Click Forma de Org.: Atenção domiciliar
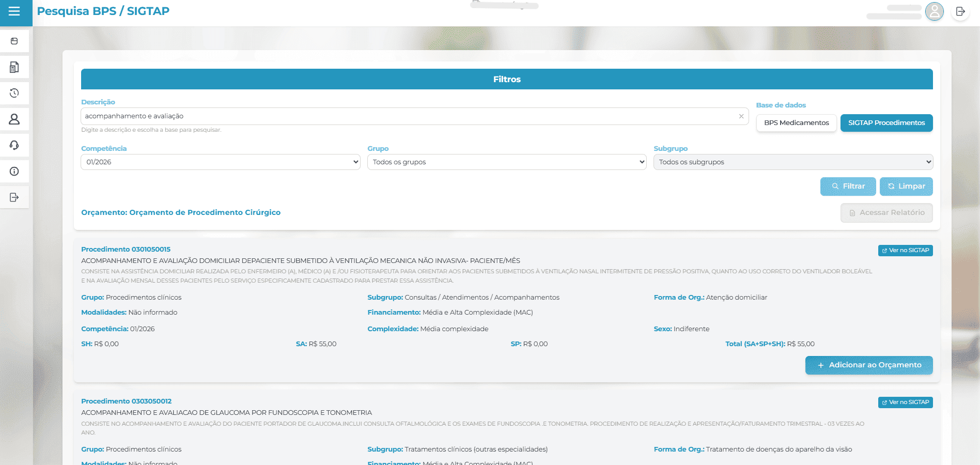This screenshot has width=980, height=465. click(x=710, y=298)
